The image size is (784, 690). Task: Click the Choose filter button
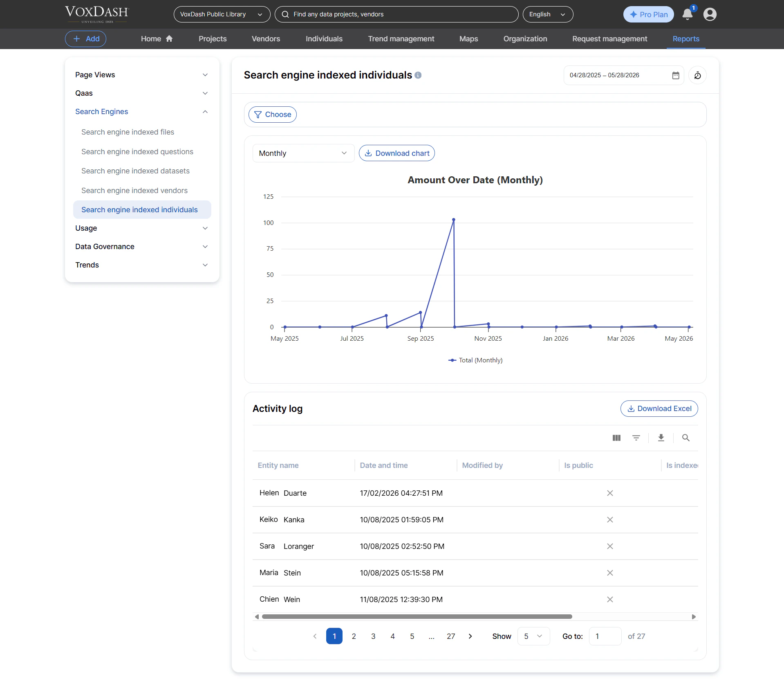tap(273, 115)
